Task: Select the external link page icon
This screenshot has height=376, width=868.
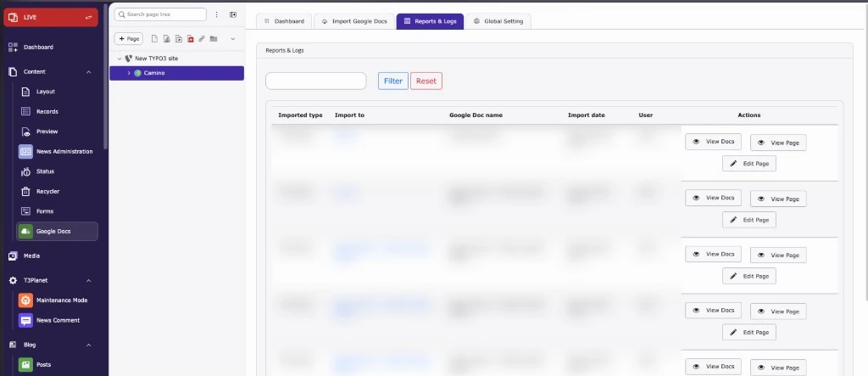Action: 202,39
